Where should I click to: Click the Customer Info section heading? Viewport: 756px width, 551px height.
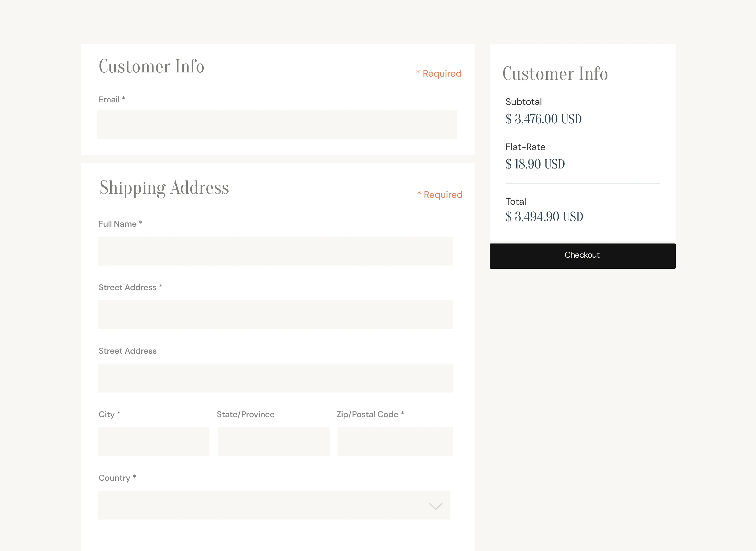tap(151, 66)
